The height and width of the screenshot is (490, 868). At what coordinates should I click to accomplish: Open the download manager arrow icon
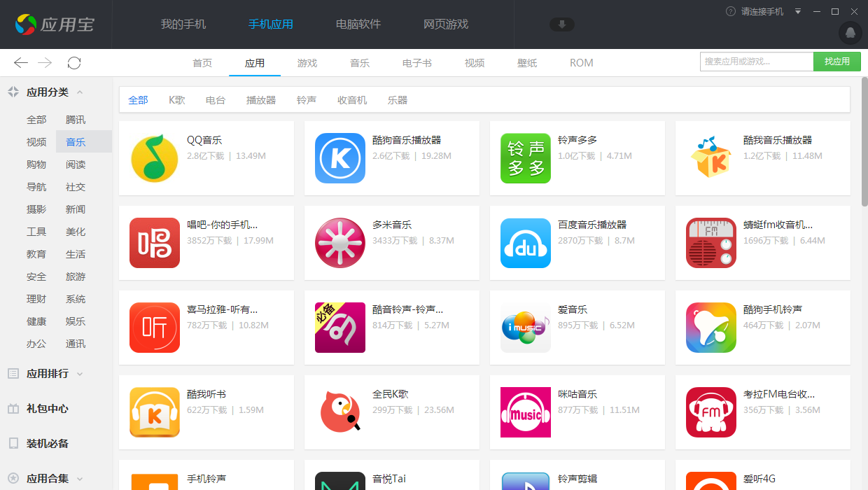coord(562,24)
